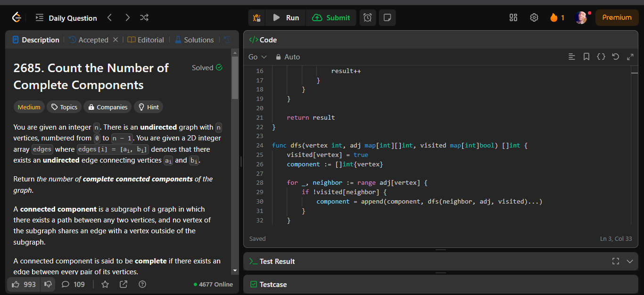Open the Go language dropdown
This screenshot has height=295, width=644.
(x=257, y=57)
